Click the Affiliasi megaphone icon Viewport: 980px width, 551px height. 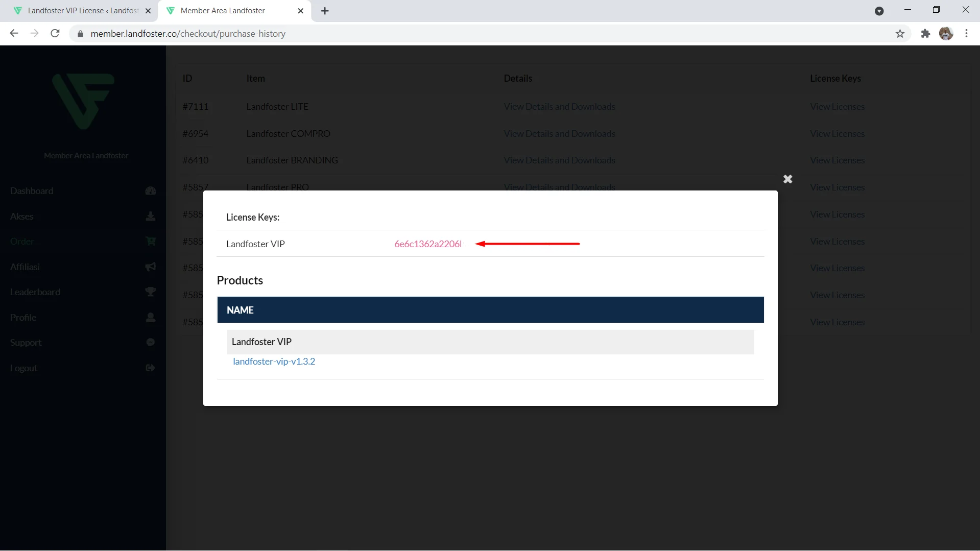click(x=151, y=267)
